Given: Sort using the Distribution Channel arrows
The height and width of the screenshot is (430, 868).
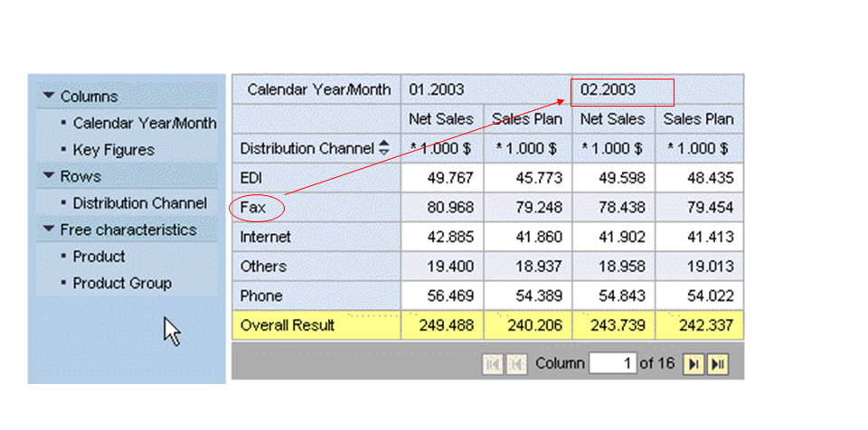Looking at the screenshot, I should (x=384, y=148).
